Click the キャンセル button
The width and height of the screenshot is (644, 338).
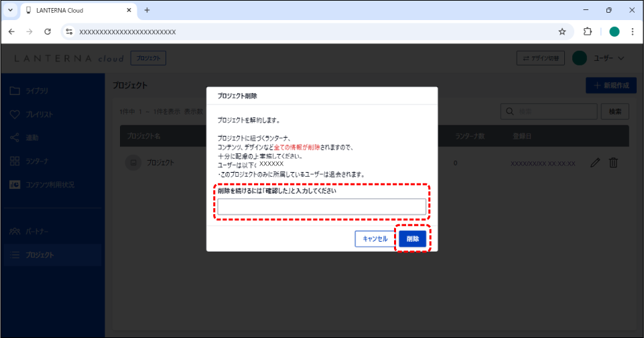tap(375, 239)
